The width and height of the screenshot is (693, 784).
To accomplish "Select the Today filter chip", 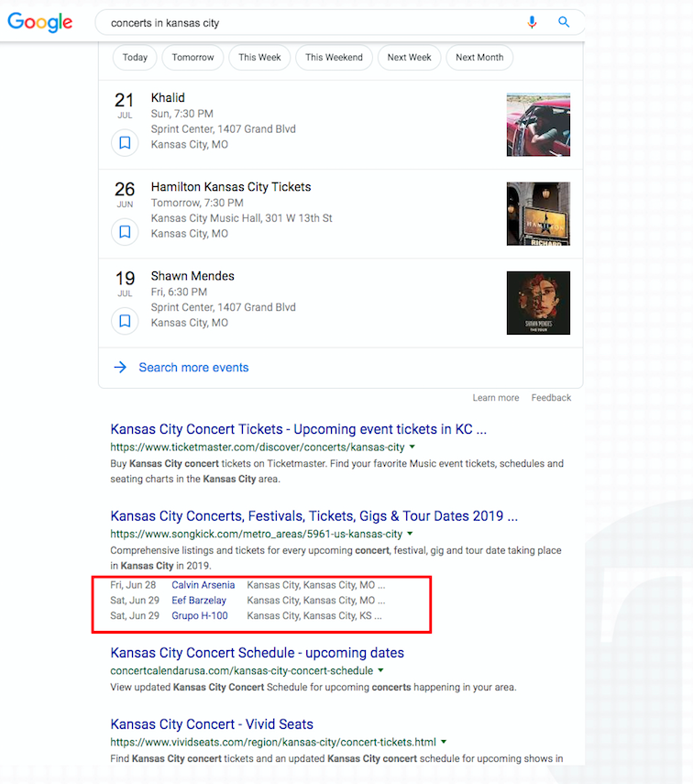I will pyautogui.click(x=135, y=57).
